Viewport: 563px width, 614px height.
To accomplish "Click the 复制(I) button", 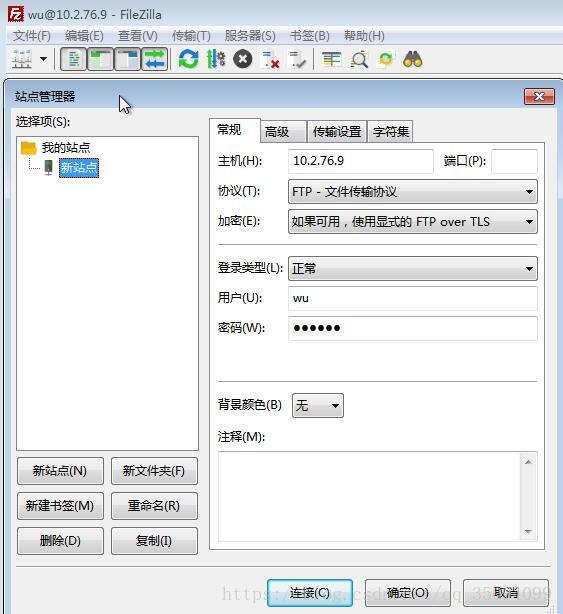I will pyautogui.click(x=154, y=541).
